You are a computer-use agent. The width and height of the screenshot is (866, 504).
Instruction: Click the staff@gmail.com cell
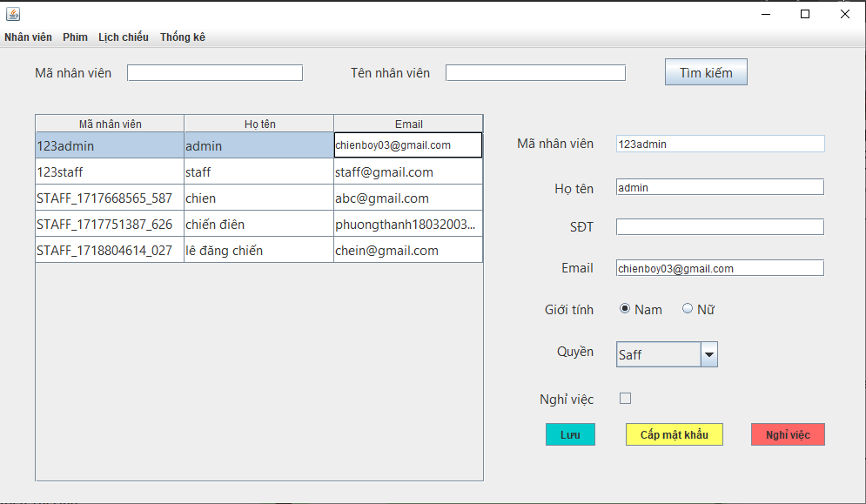pos(408,171)
